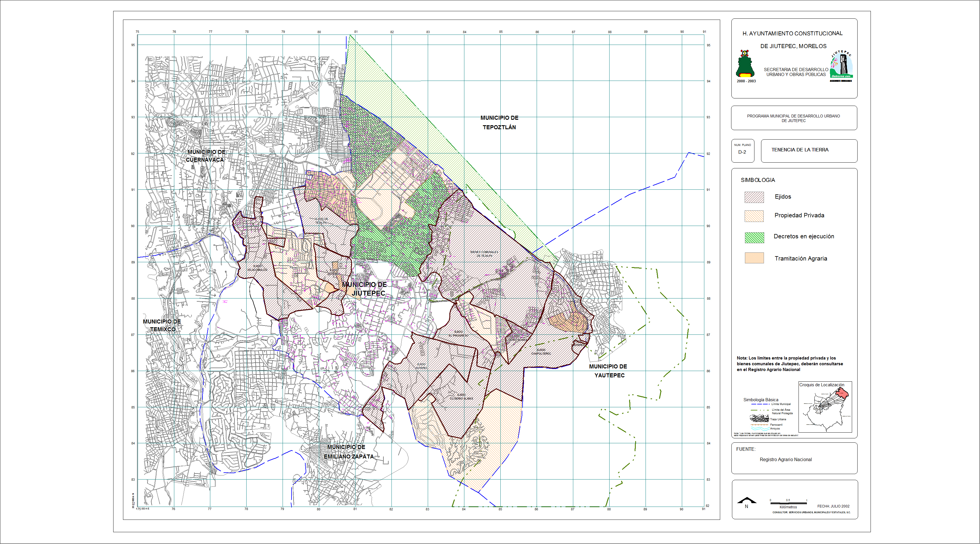Click the 'Decretos en ejecución' legend label
Viewport: 980px width, 544px height.
[804, 236]
